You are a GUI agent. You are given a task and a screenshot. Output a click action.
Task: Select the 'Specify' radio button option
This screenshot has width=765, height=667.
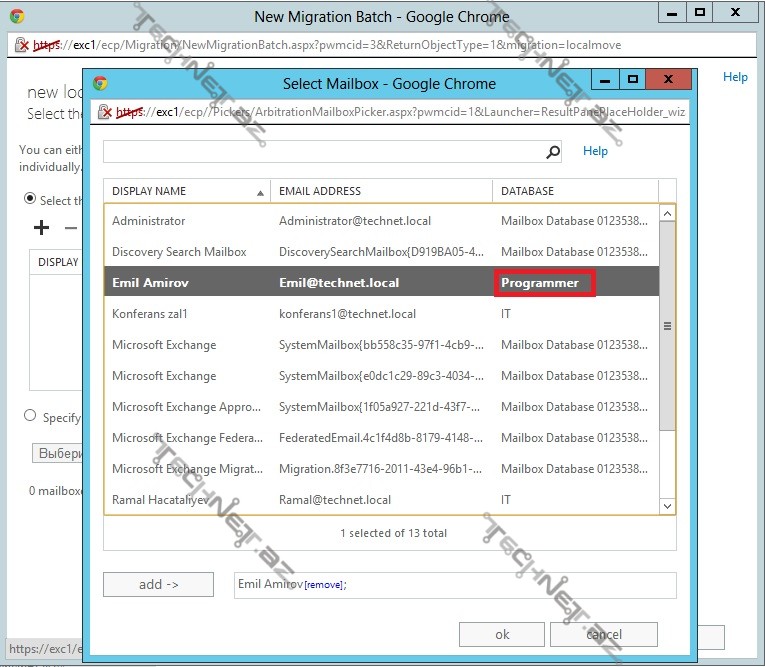tap(30, 416)
